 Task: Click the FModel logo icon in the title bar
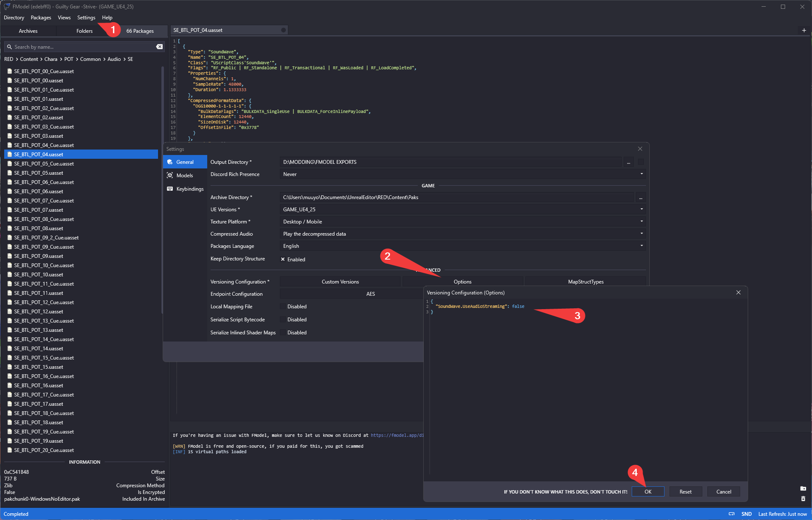pos(7,6)
